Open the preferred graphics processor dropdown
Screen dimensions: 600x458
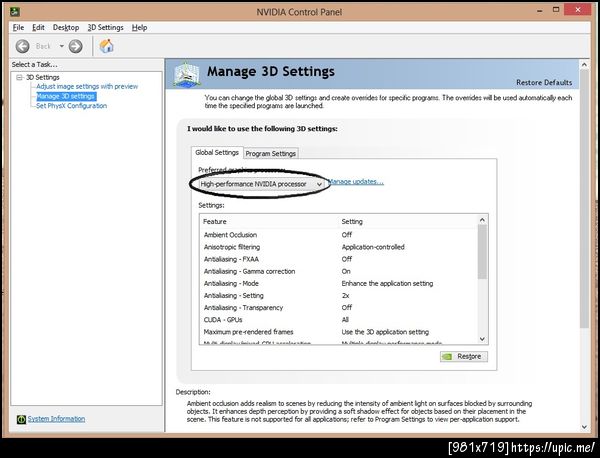(x=261, y=184)
